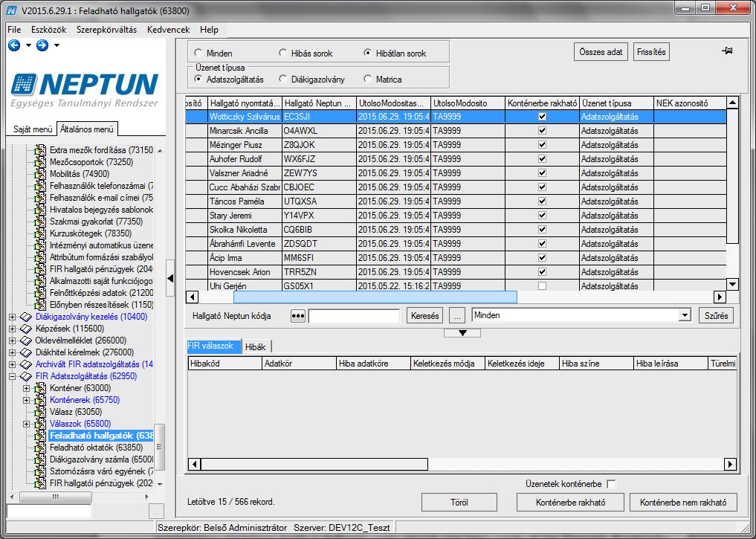
Task: Click the Töröl button
Action: (459, 503)
